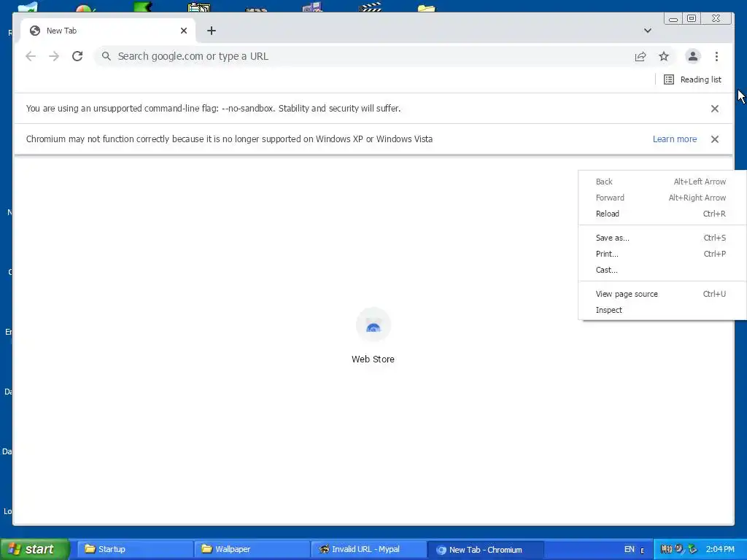Click the globe favicon on the New Tab

[35, 31]
